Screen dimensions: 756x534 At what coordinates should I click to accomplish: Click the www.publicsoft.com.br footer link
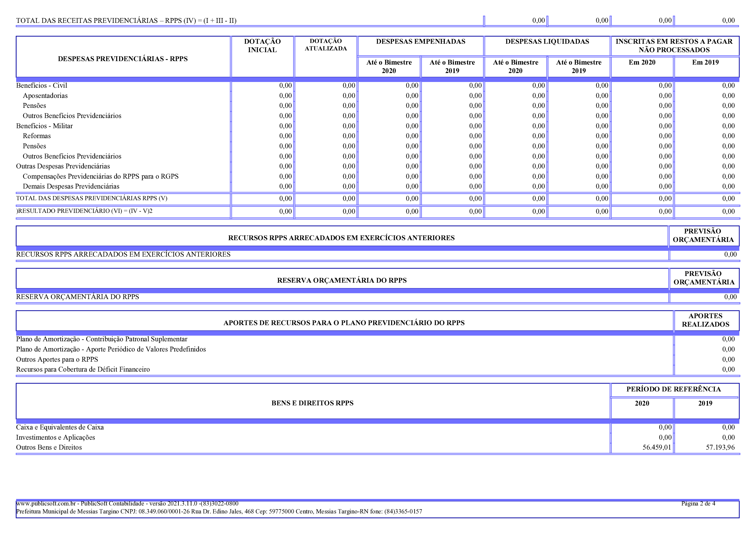(46, 503)
